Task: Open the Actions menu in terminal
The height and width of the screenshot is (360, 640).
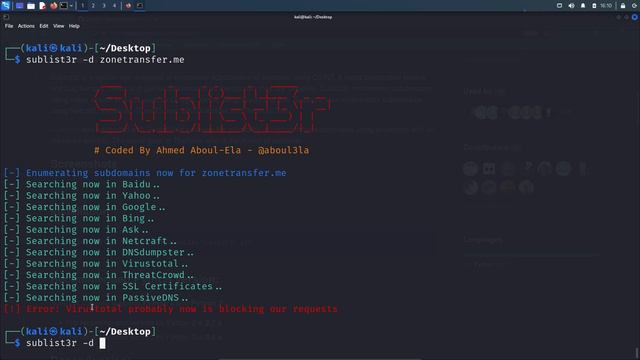Action: pos(26,26)
